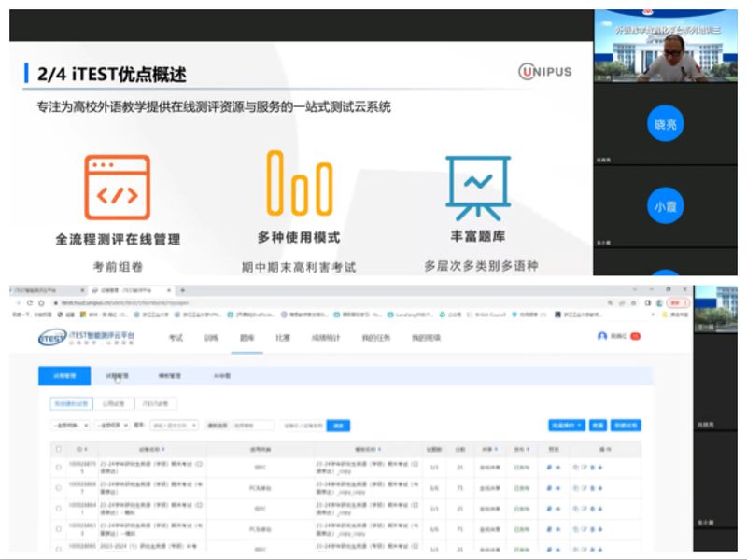
Task: Click the 新建试卷 button at right
Action: (x=627, y=426)
